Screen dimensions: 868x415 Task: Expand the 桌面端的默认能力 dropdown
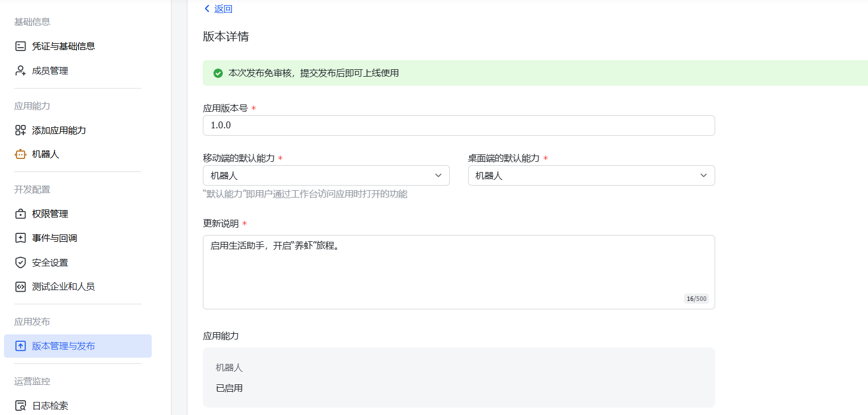(591, 175)
